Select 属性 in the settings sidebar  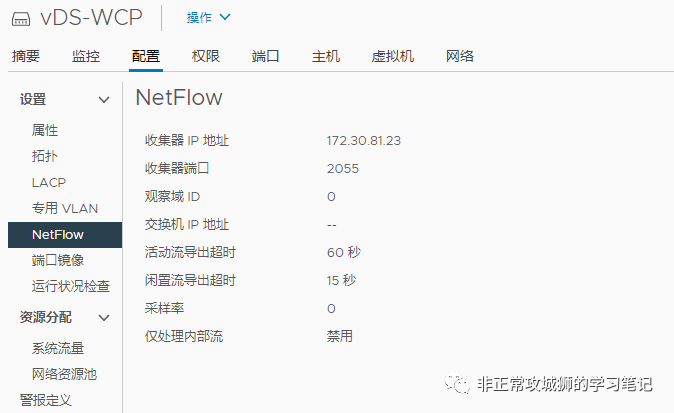point(45,130)
